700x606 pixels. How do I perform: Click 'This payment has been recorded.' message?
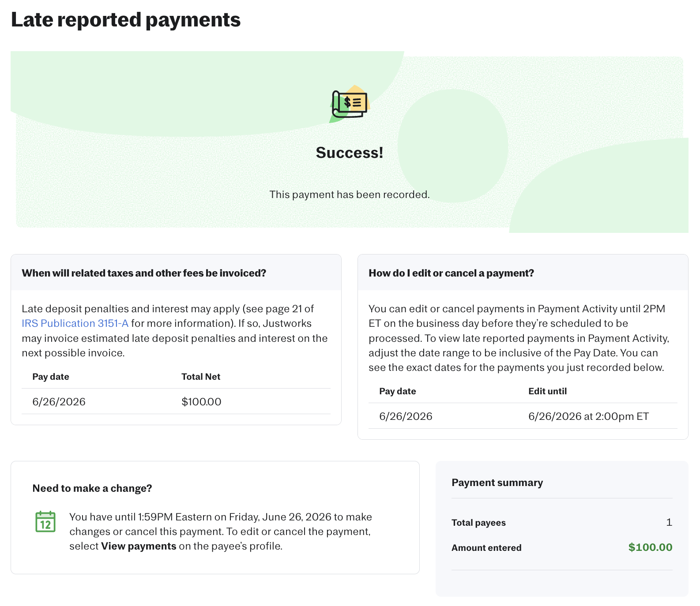350,195
